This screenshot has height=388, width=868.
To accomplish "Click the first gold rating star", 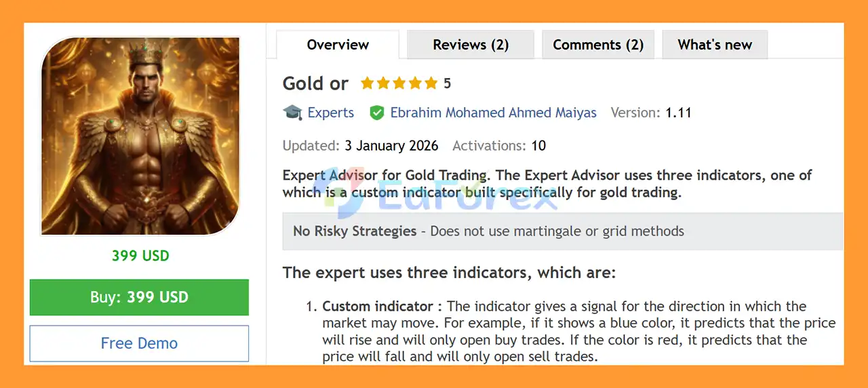I will point(368,83).
